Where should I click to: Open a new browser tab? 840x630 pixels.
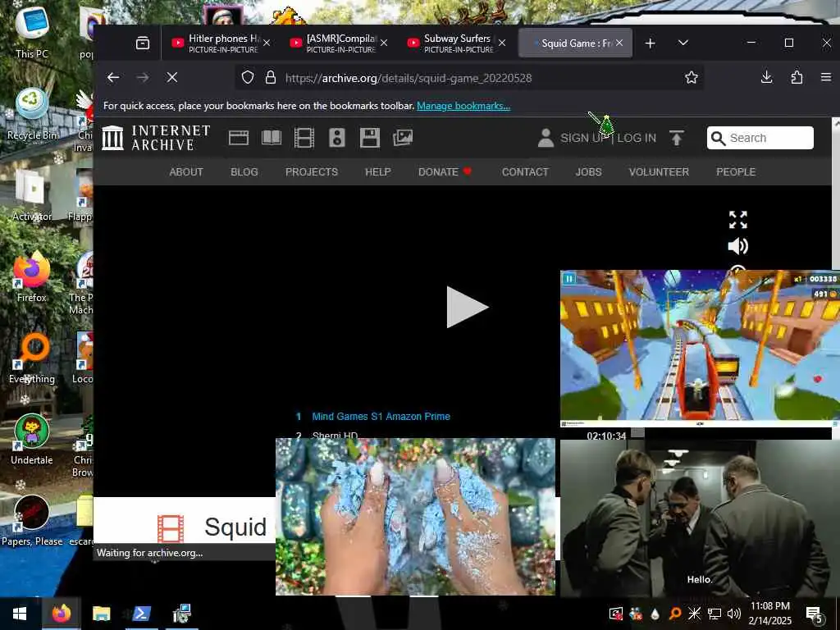(x=651, y=43)
